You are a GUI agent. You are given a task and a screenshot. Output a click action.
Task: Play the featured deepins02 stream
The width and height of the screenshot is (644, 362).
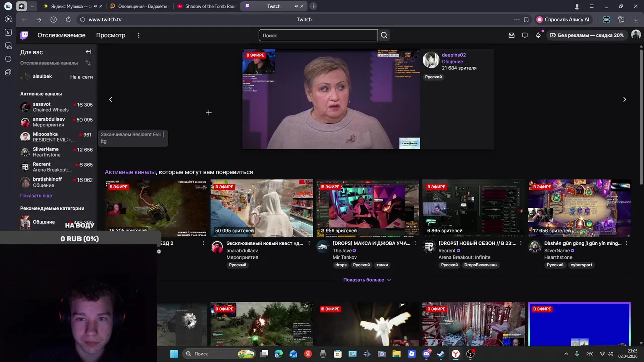331,100
